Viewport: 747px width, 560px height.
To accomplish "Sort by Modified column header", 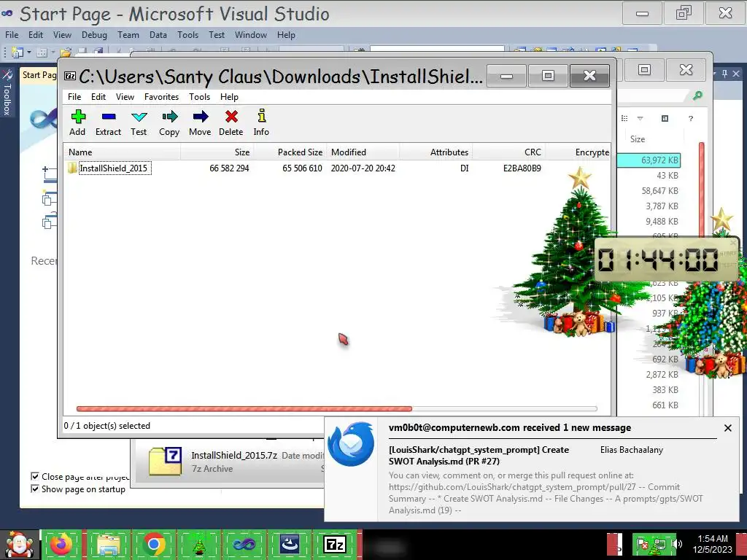I will tap(363, 152).
